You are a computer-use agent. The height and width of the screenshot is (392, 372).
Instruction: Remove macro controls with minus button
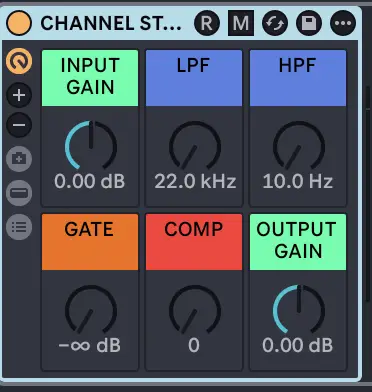(x=19, y=125)
